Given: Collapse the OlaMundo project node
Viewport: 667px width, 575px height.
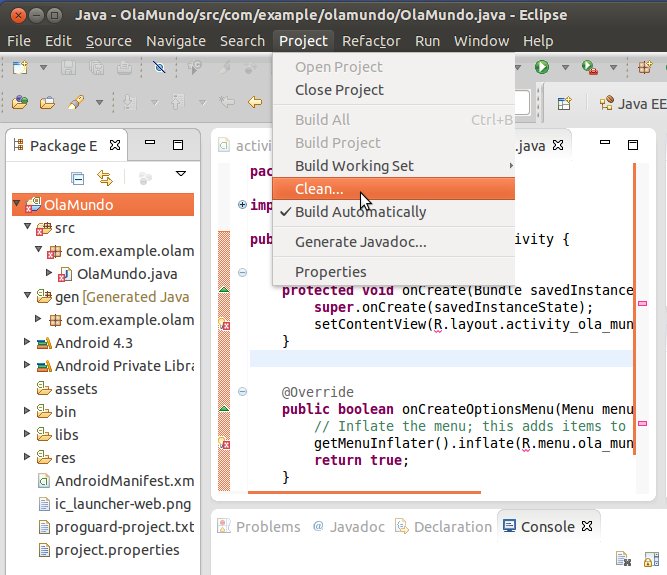Looking at the screenshot, I should point(17,203).
